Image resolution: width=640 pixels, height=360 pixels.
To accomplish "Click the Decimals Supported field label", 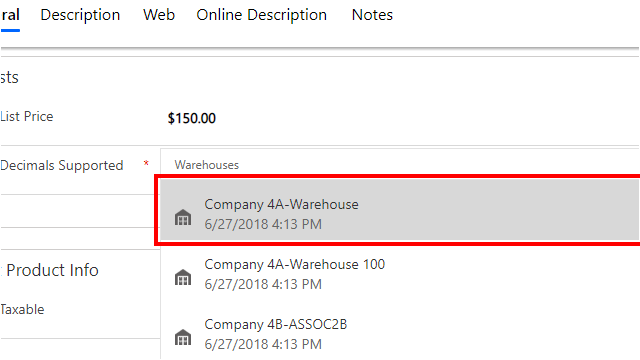I will click(x=62, y=165).
